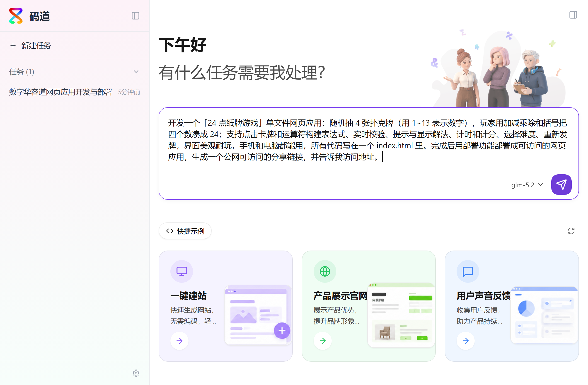Open the 产品展示官网 card title
The width and height of the screenshot is (588, 385).
point(340,296)
